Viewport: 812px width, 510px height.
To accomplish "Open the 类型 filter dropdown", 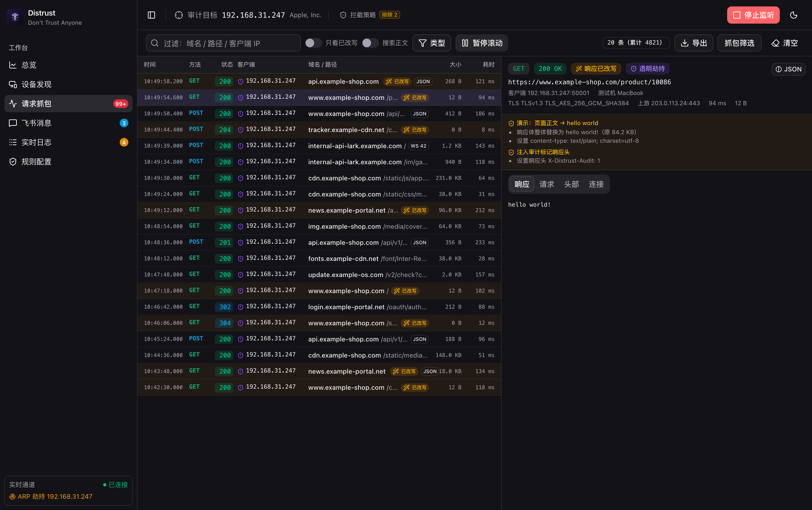I will (x=432, y=43).
